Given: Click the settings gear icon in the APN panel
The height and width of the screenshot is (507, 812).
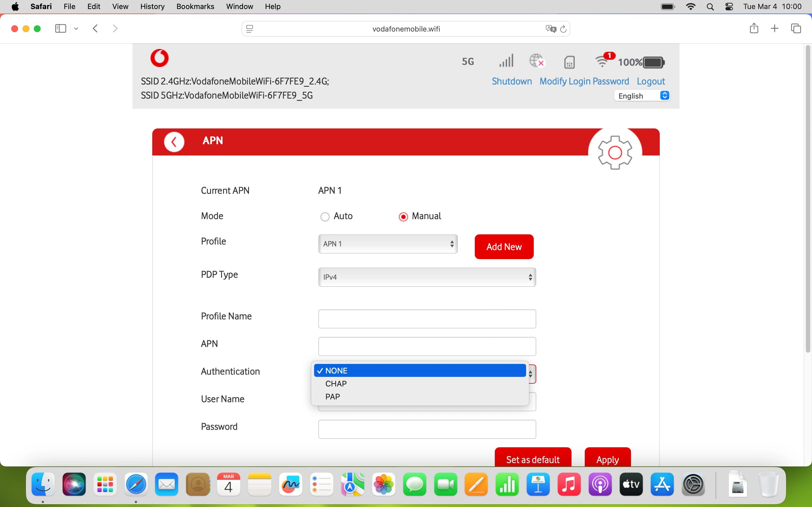Looking at the screenshot, I should 615,152.
